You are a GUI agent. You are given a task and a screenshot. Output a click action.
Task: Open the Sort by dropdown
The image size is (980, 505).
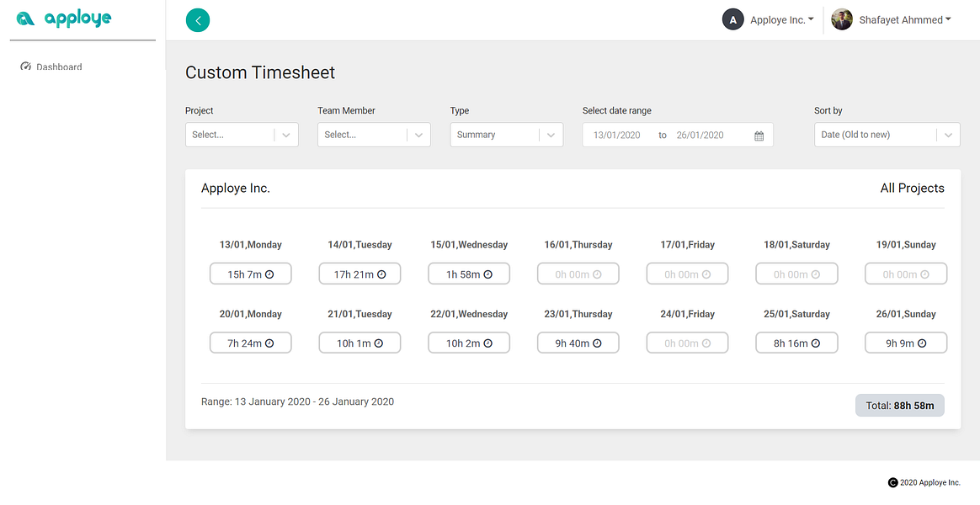(x=887, y=135)
